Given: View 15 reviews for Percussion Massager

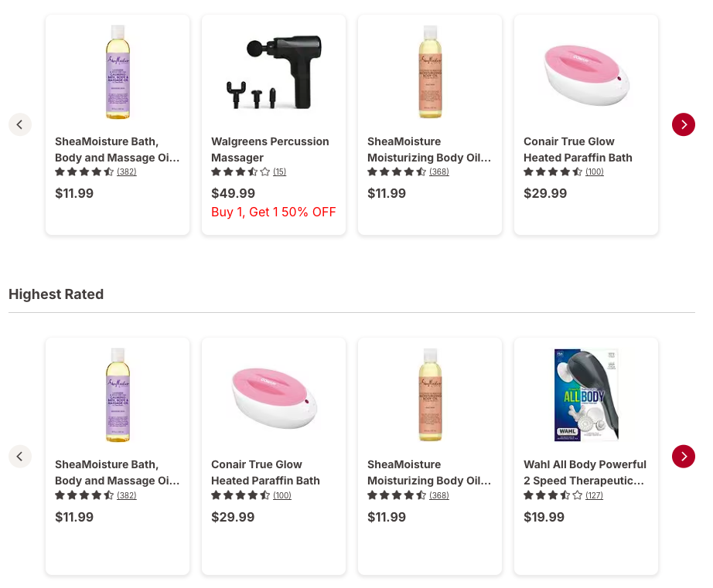Looking at the screenshot, I should [279, 172].
